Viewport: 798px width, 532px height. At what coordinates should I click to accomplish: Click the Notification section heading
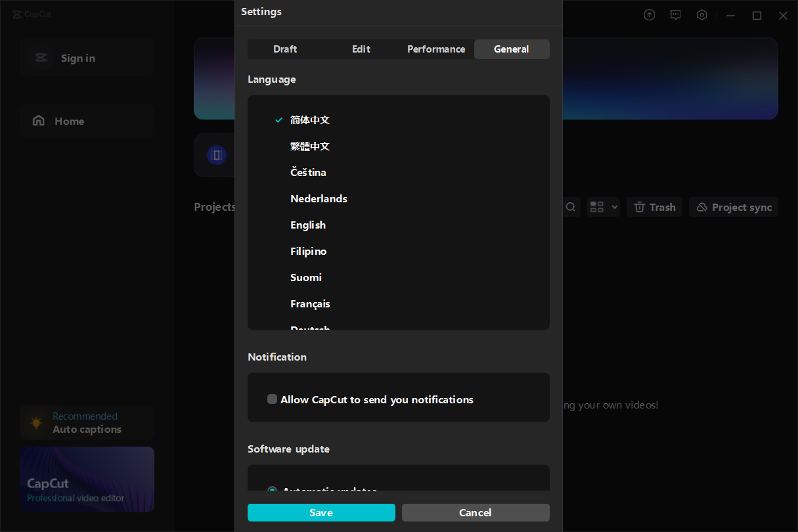(277, 357)
